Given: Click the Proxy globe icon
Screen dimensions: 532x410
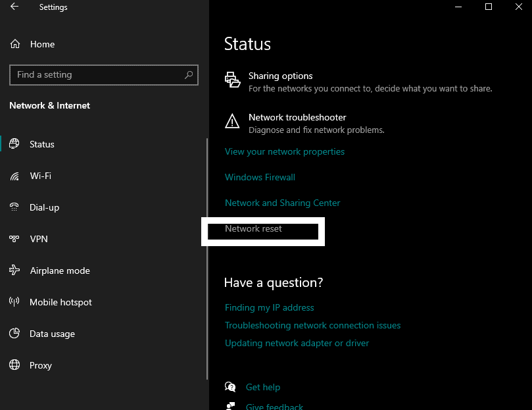Looking at the screenshot, I should point(14,365).
